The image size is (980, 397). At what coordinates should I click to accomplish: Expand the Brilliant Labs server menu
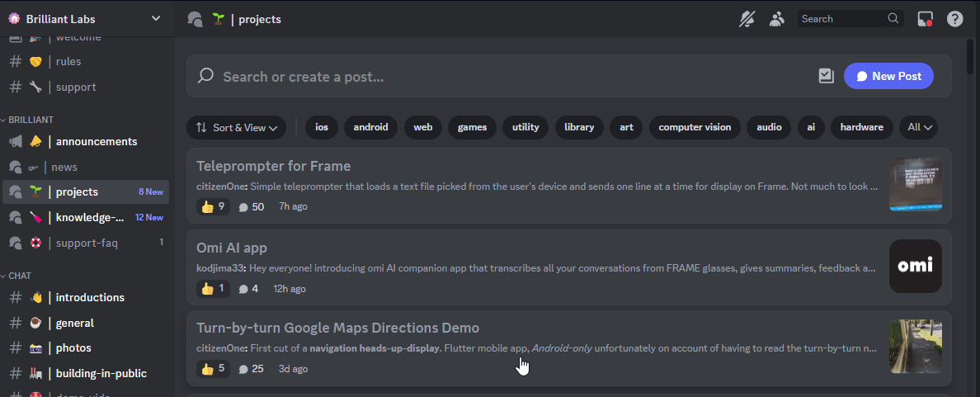(x=156, y=19)
